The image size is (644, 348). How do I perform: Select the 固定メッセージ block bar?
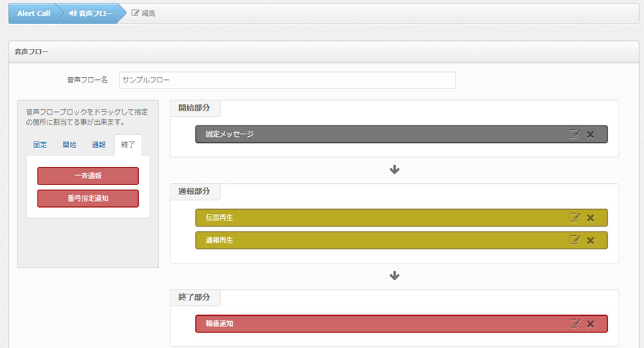[401, 134]
